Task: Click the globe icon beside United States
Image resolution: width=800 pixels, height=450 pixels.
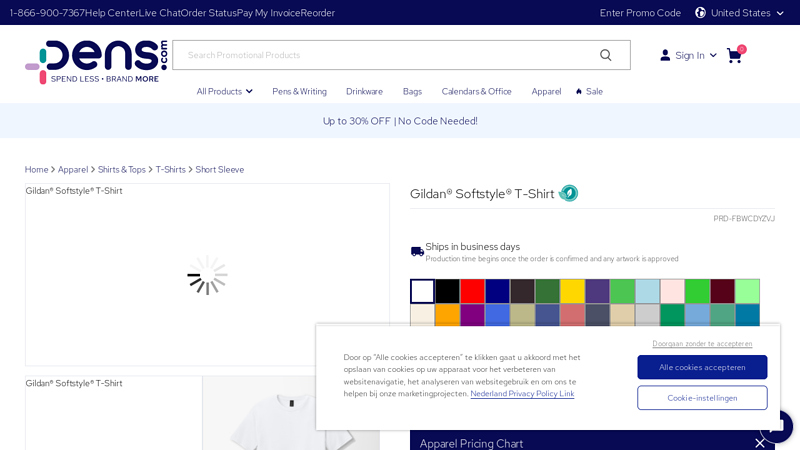Action: coord(700,13)
